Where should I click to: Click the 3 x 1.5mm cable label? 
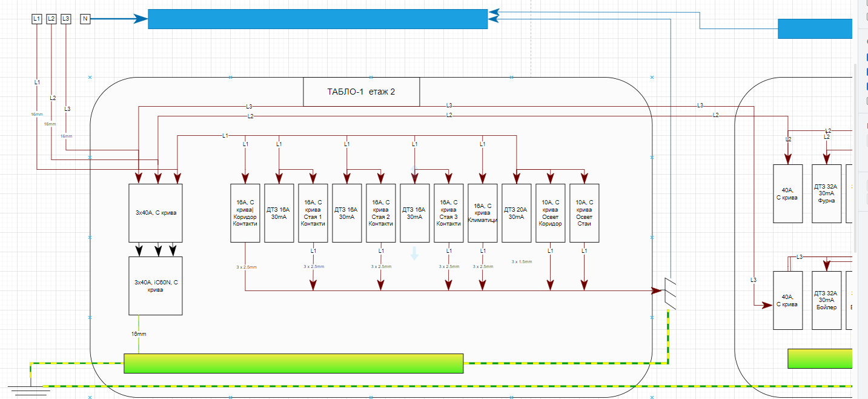click(521, 262)
